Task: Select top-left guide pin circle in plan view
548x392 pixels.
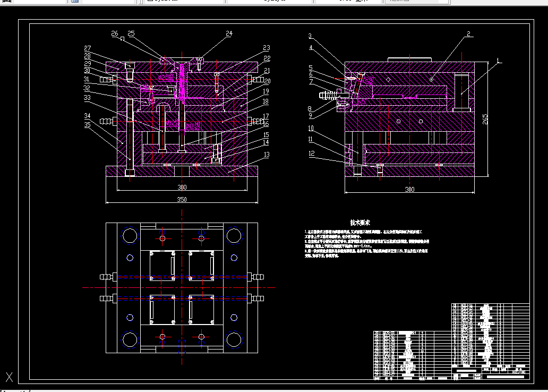Action: point(130,235)
